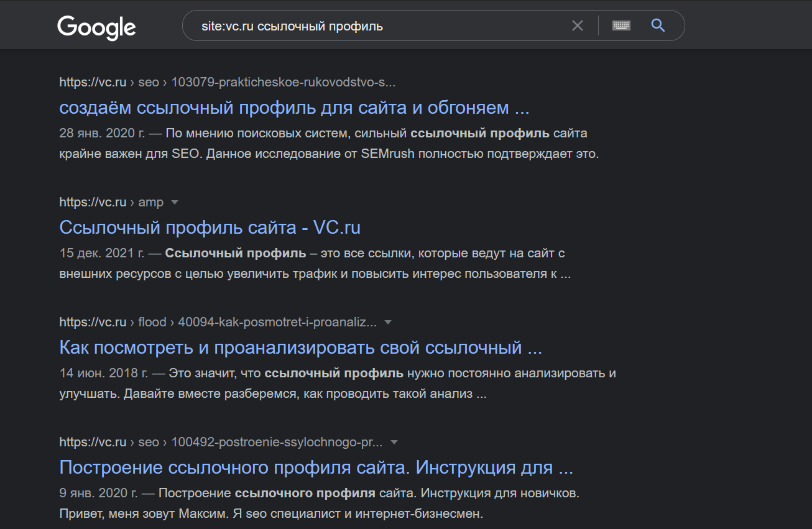Expand the dropdown arrow next to vc.ru › amp

point(175,202)
